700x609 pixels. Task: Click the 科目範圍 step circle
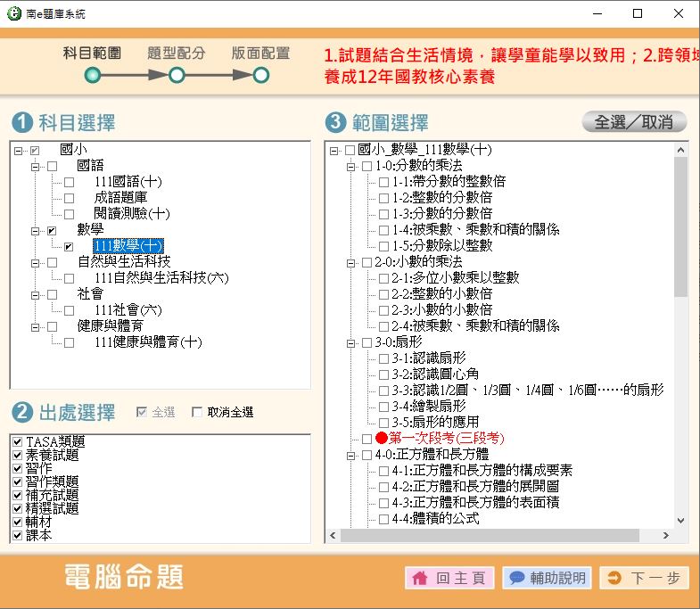click(93, 75)
